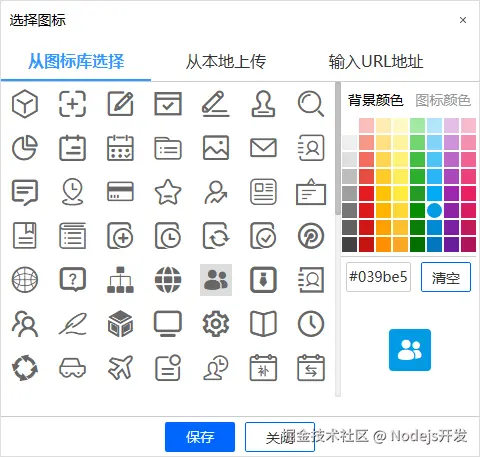Pick the image picture icon
This screenshot has height=457, width=480.
coord(216,148)
